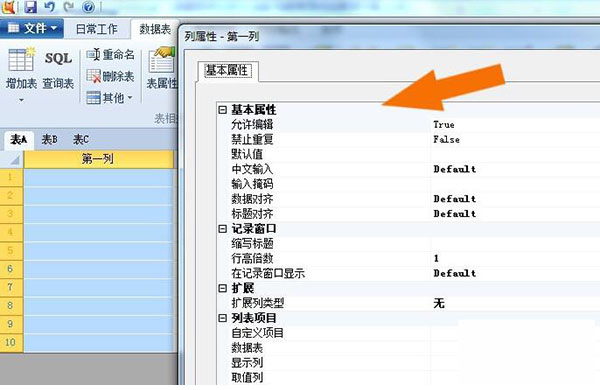Click the Redo arrow icon
Viewport: 600px width, 390px height.
click(x=69, y=7)
